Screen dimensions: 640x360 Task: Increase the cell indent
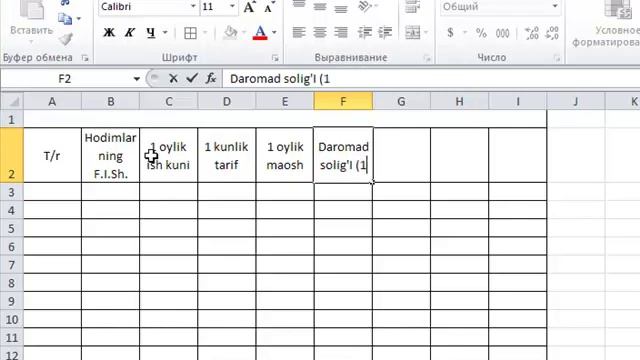[x=385, y=33]
